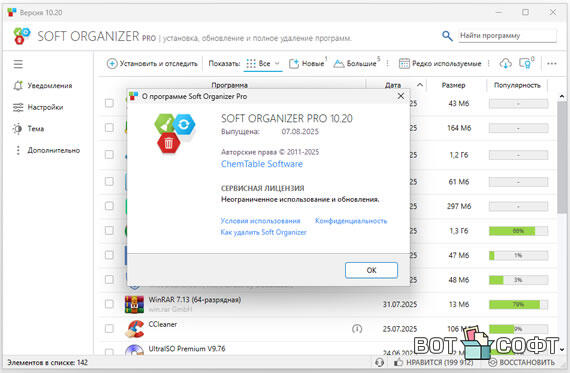Click OK in the about dialog
The image size is (570, 373).
click(x=371, y=270)
